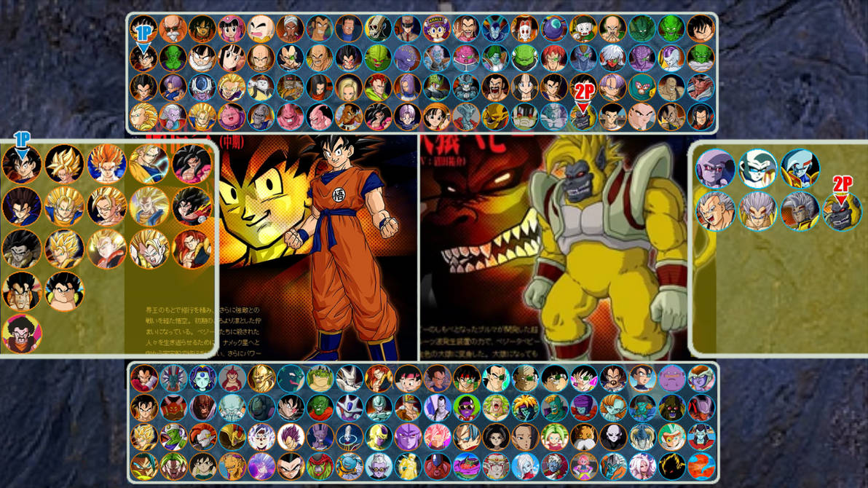Viewport: 868px width, 488px height.
Task: Pick Beerus the purple cat god
Action: (x=320, y=437)
